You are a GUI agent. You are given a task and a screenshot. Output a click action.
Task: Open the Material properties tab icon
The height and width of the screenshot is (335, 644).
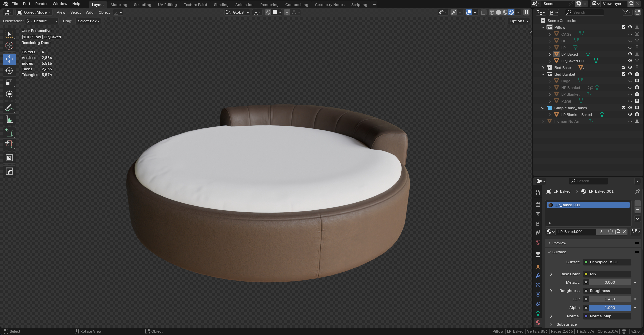538,323
